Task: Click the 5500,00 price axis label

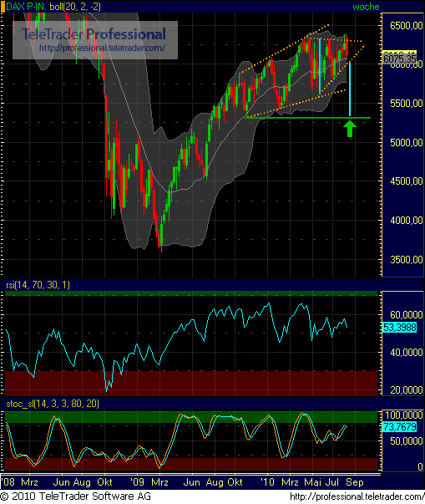Action: point(407,104)
